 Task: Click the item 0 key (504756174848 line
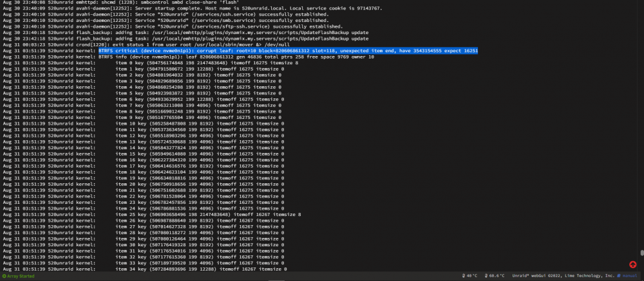click(150, 63)
